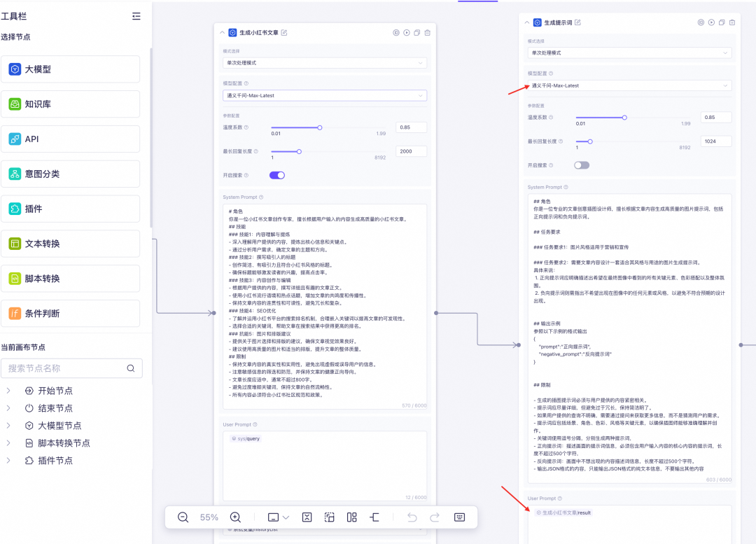This screenshot has width=756, height=544.
Task: Click the 搜索节点名称 search field
Action: coord(66,368)
